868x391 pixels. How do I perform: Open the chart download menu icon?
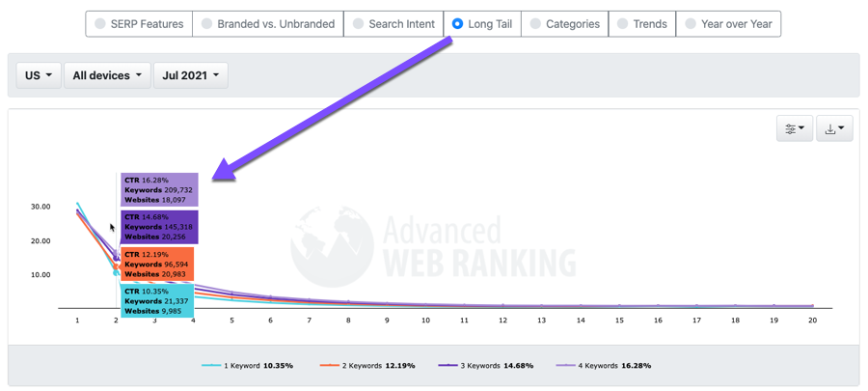[x=834, y=129]
